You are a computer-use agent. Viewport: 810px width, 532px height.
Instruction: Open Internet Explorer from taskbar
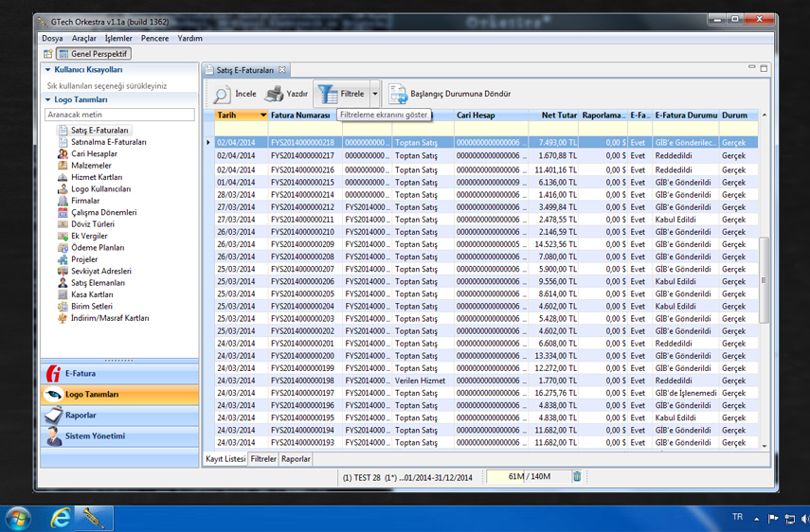[x=60, y=518]
